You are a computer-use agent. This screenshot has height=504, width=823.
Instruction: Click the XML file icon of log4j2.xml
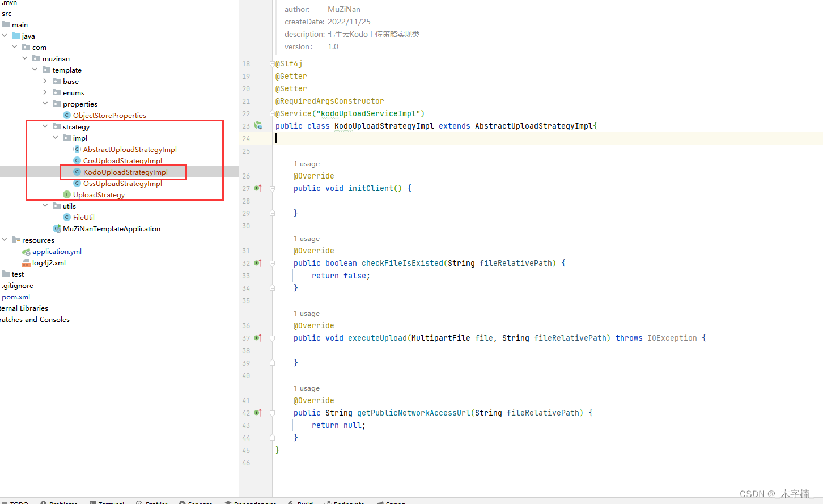tap(26, 263)
